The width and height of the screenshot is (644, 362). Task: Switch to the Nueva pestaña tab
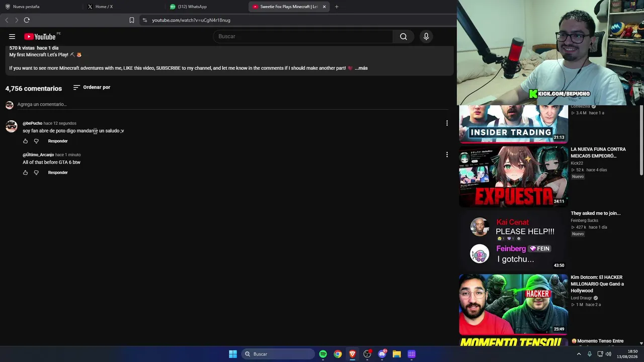pyautogui.click(x=26, y=7)
